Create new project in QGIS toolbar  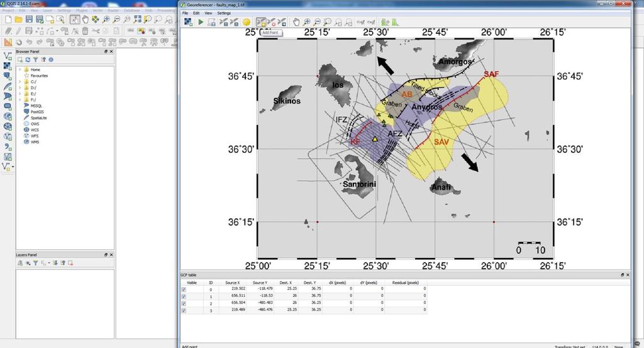8,19
